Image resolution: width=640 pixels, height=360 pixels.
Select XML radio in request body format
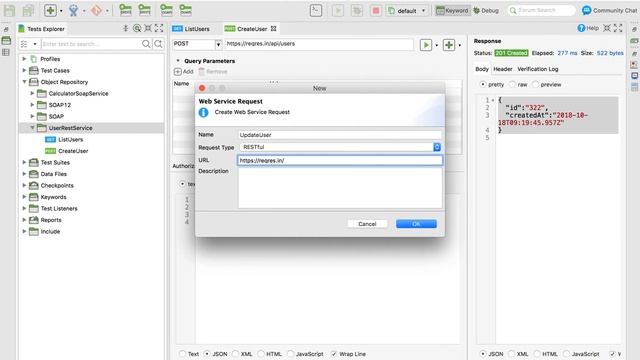click(236, 354)
